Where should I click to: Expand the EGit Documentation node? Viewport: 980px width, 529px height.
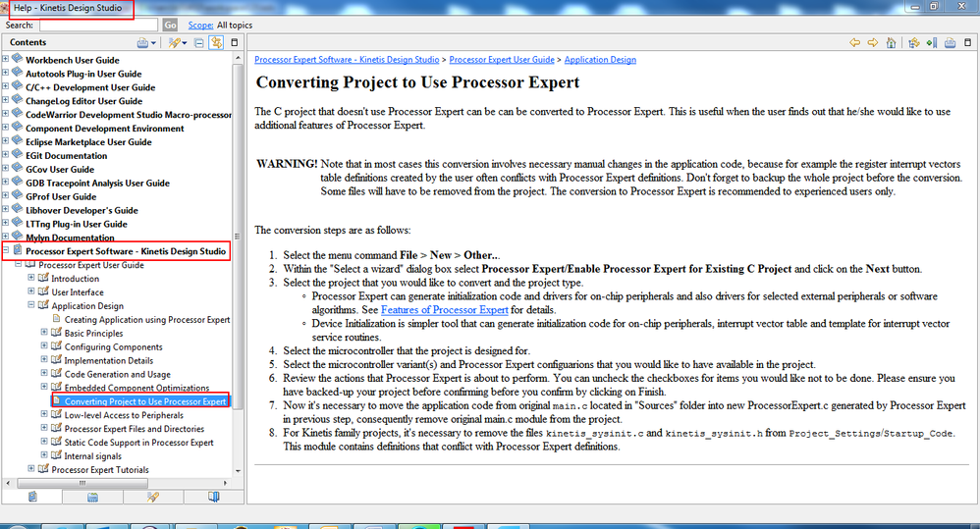click(x=6, y=154)
